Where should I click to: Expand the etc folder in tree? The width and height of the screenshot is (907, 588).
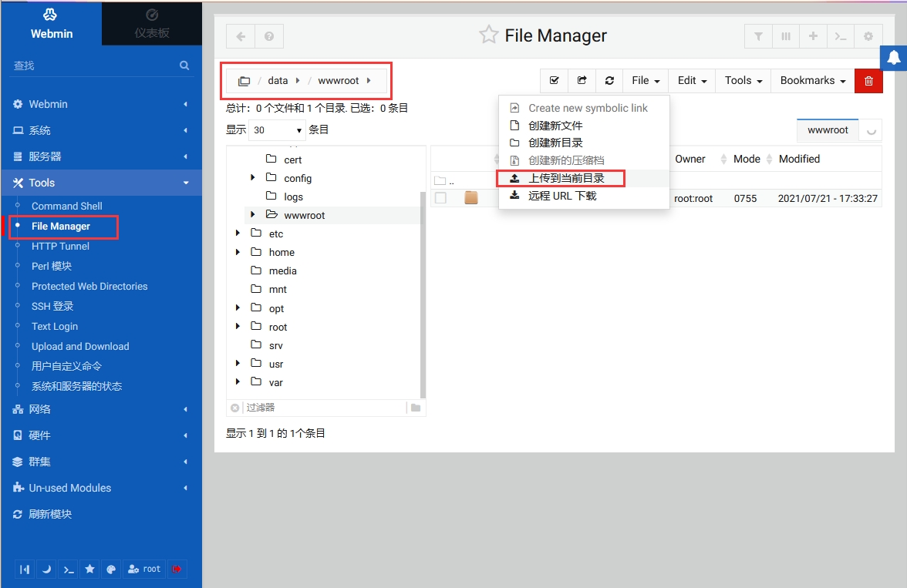[238, 234]
